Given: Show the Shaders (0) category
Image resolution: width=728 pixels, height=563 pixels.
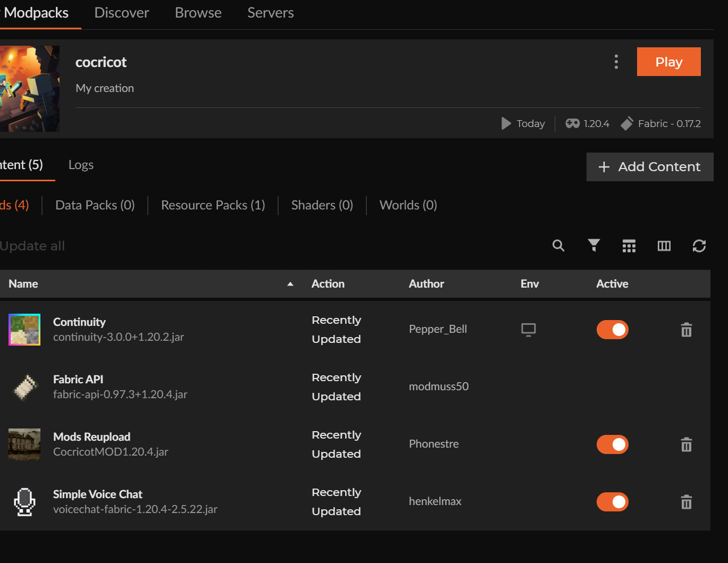Looking at the screenshot, I should [x=322, y=205].
